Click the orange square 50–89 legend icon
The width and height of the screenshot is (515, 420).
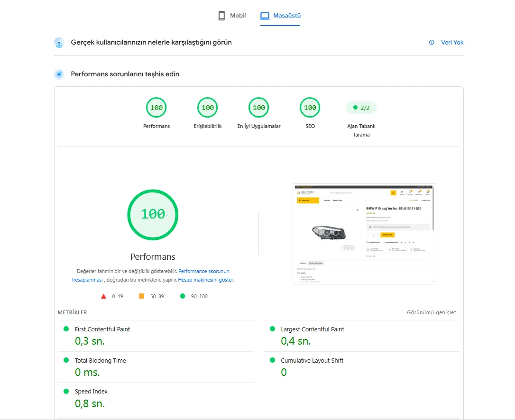point(142,296)
